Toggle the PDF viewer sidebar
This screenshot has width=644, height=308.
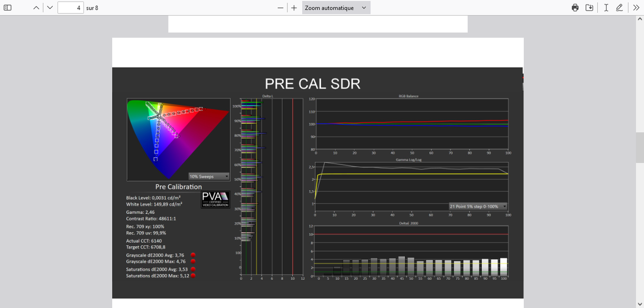click(x=8, y=8)
